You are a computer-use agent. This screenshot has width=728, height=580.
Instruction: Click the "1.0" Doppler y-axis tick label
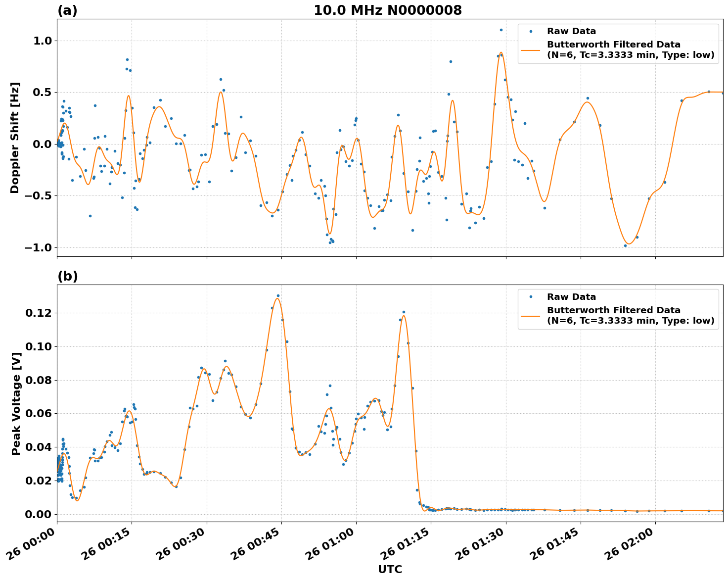43,41
